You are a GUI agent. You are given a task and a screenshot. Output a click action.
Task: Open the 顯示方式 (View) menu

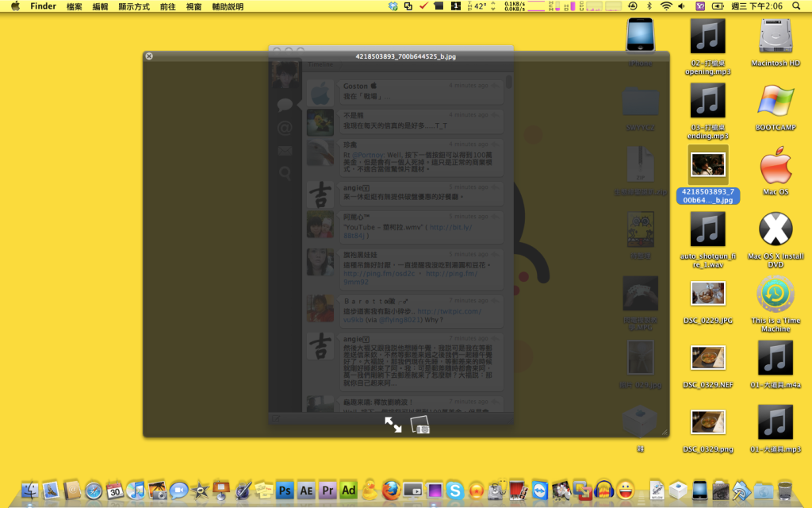coord(133,6)
